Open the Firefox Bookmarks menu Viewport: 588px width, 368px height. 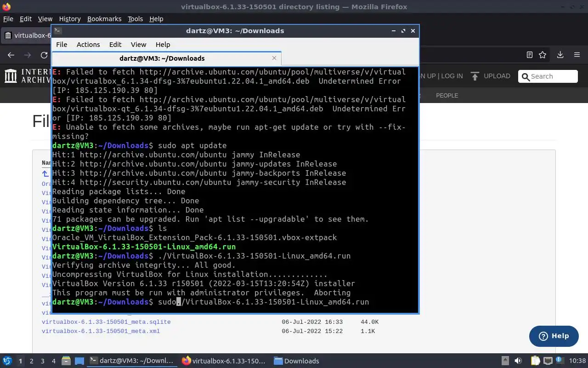coord(104,19)
